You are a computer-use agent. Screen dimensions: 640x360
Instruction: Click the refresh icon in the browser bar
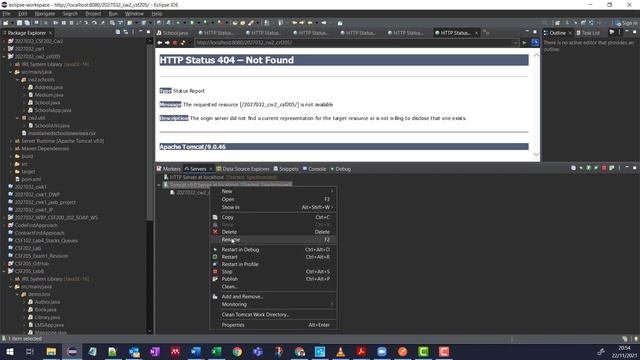pos(183,43)
